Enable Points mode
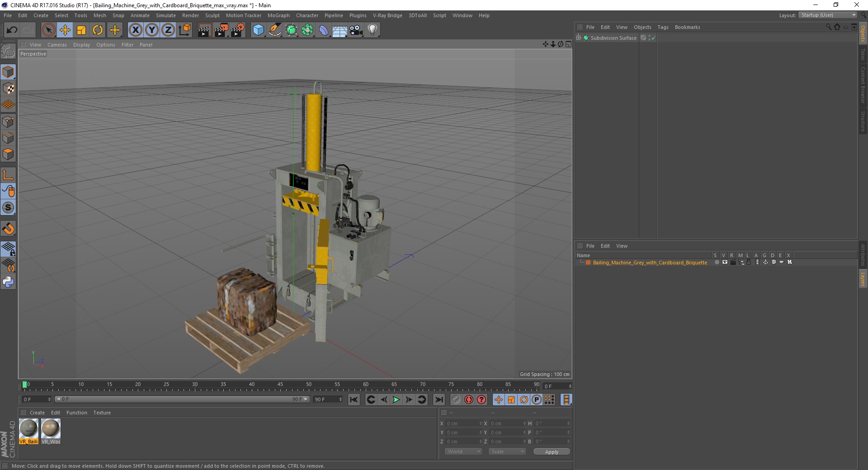 [x=8, y=122]
